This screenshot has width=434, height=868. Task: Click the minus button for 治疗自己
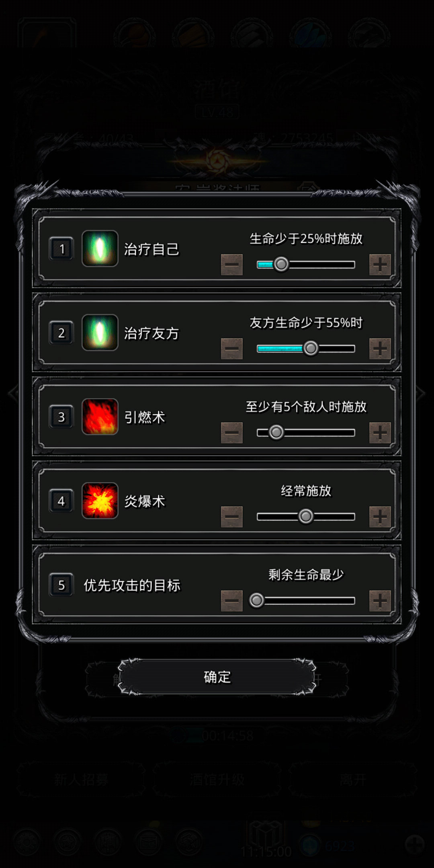coord(232,265)
